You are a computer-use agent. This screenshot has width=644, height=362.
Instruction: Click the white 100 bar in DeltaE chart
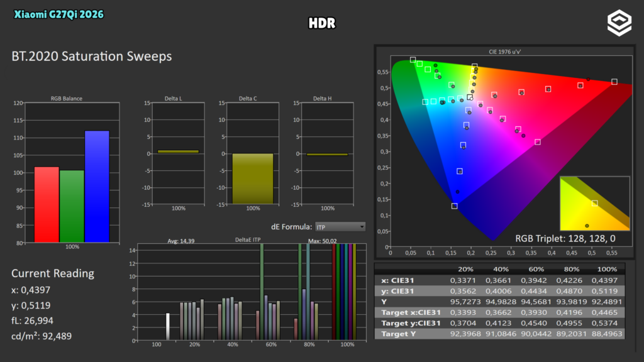point(167,327)
